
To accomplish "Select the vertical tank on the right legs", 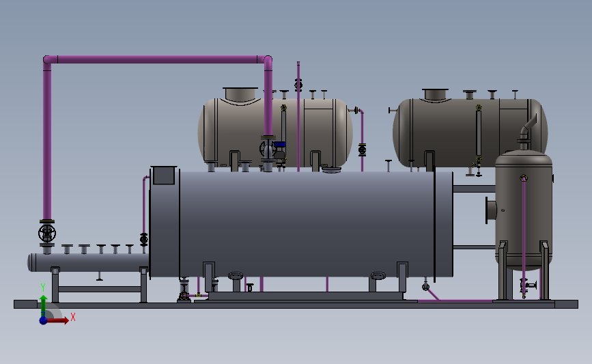I will pos(524,210).
